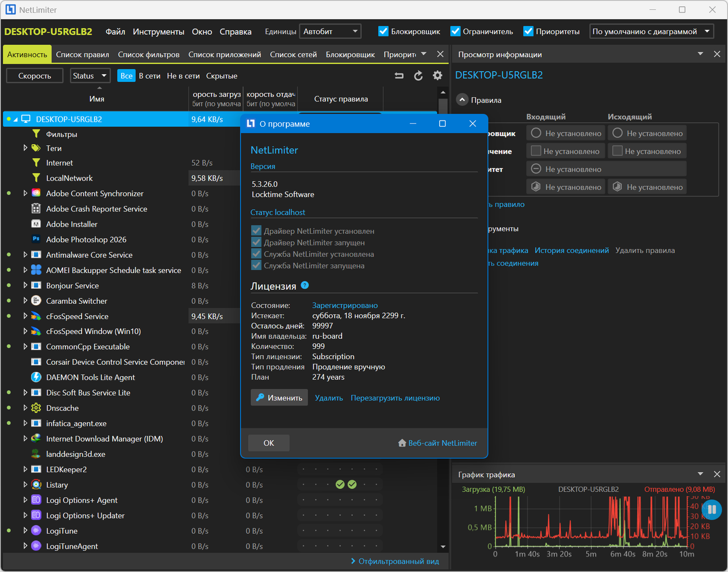The height and width of the screenshot is (572, 728).
Task: Uncheck the Приоритеты checkbox
Action: (x=528, y=31)
